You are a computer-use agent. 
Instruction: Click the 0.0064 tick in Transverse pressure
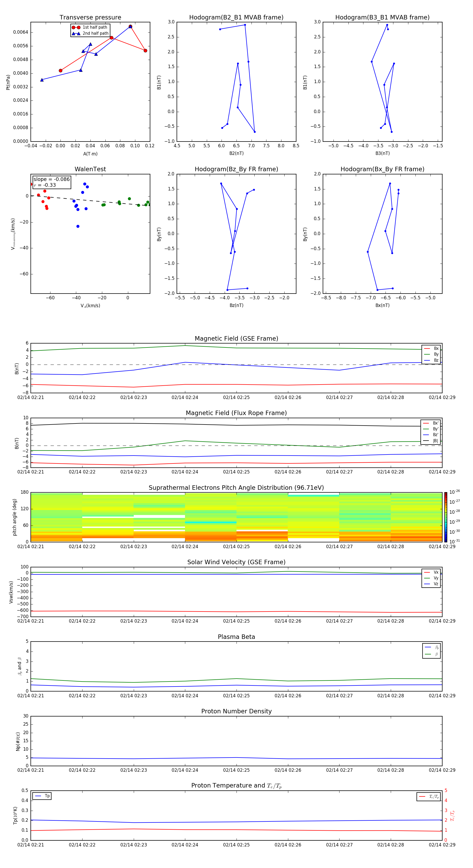(20, 32)
